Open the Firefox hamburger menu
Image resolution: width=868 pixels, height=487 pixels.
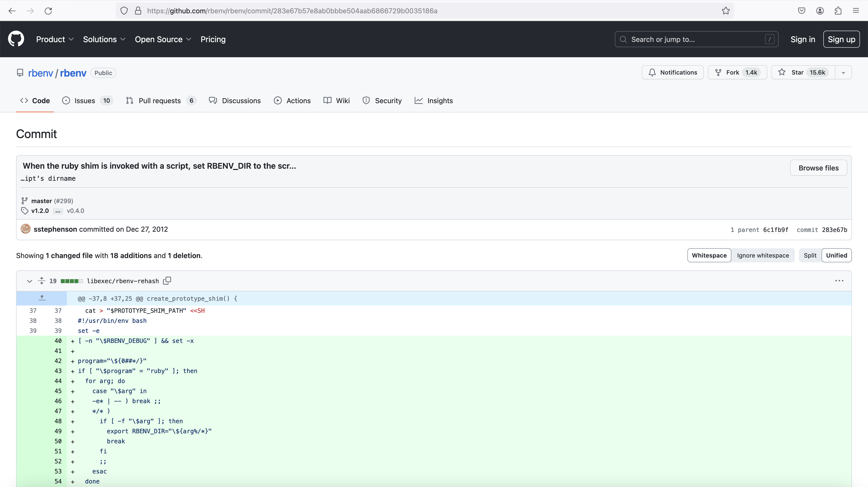[856, 11]
